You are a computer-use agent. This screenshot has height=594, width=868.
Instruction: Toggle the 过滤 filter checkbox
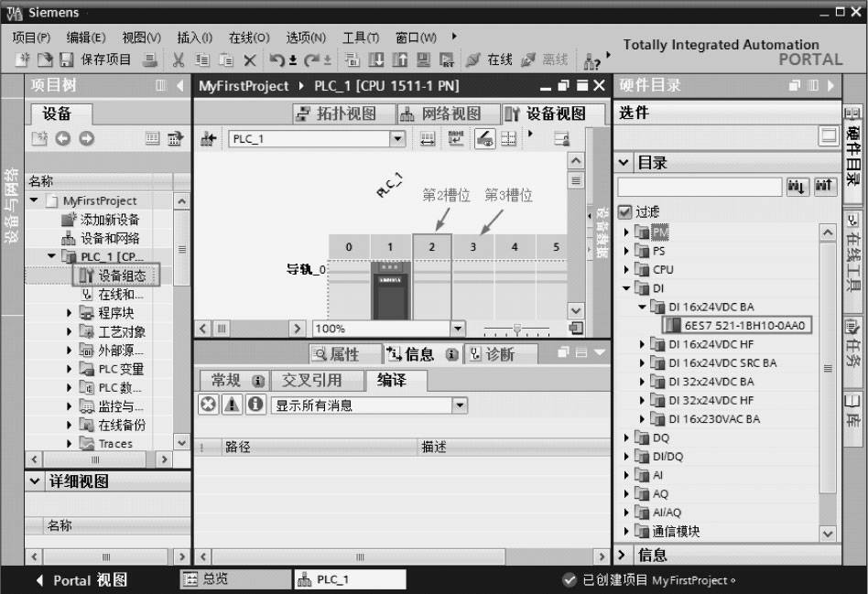pyautogui.click(x=624, y=212)
